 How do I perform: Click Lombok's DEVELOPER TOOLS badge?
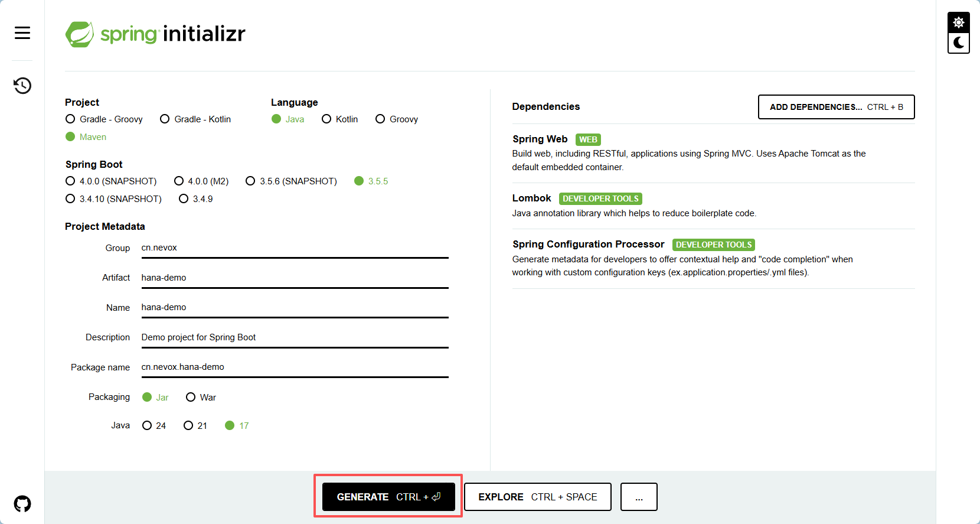point(600,199)
